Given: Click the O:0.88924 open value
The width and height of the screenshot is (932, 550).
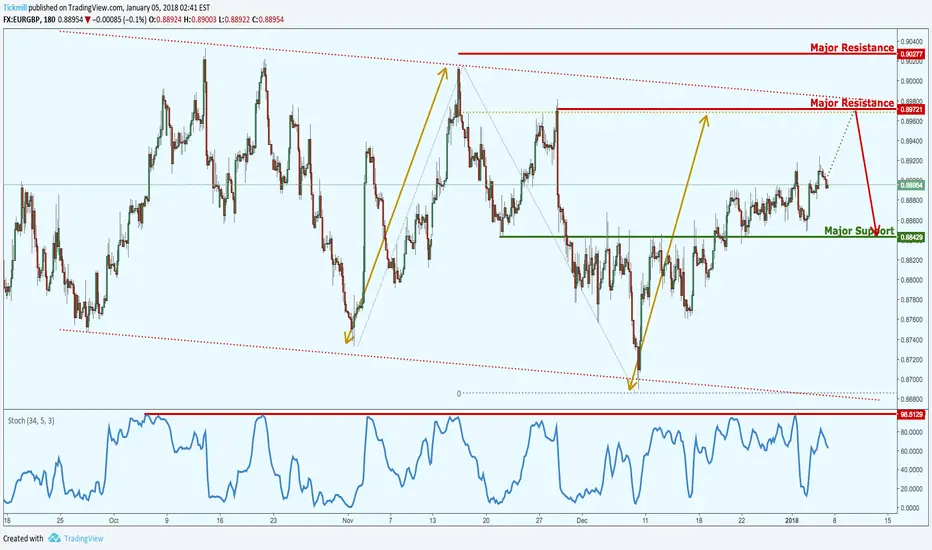Looking at the screenshot, I should [x=165, y=19].
